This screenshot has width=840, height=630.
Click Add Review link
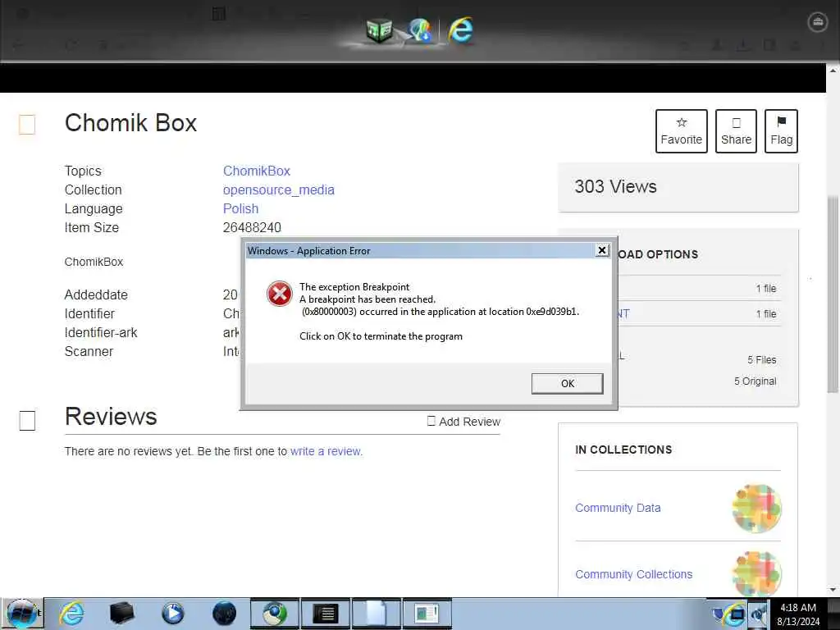(x=464, y=422)
